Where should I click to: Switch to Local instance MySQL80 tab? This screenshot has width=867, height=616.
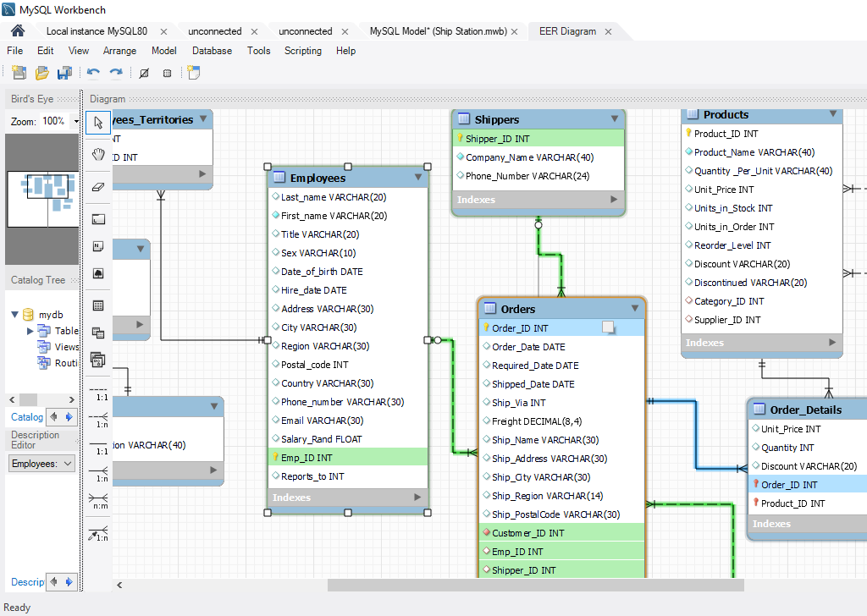(97, 31)
